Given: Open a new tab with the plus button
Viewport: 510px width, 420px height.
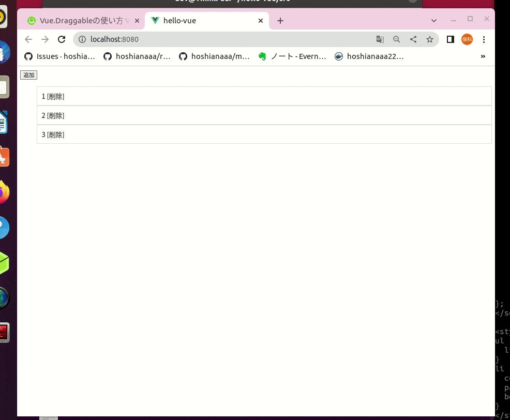Looking at the screenshot, I should coord(280,20).
